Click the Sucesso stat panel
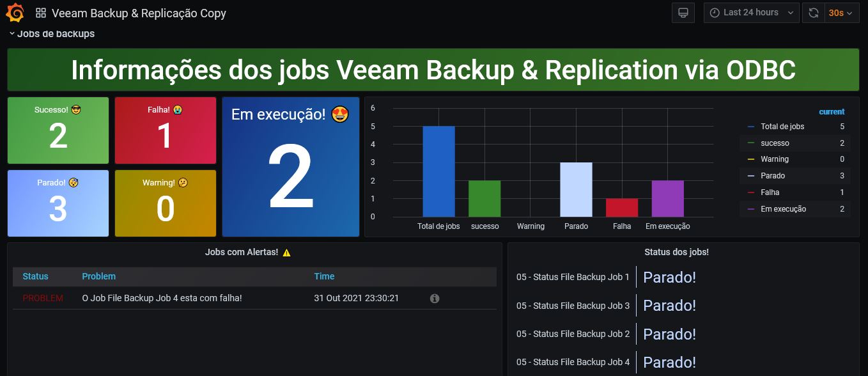The width and height of the screenshot is (868, 376). click(58, 130)
